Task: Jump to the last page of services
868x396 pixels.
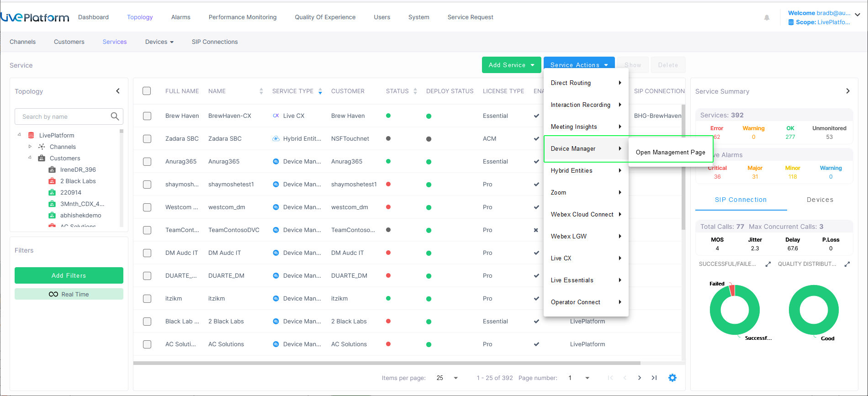Action: 654,378
